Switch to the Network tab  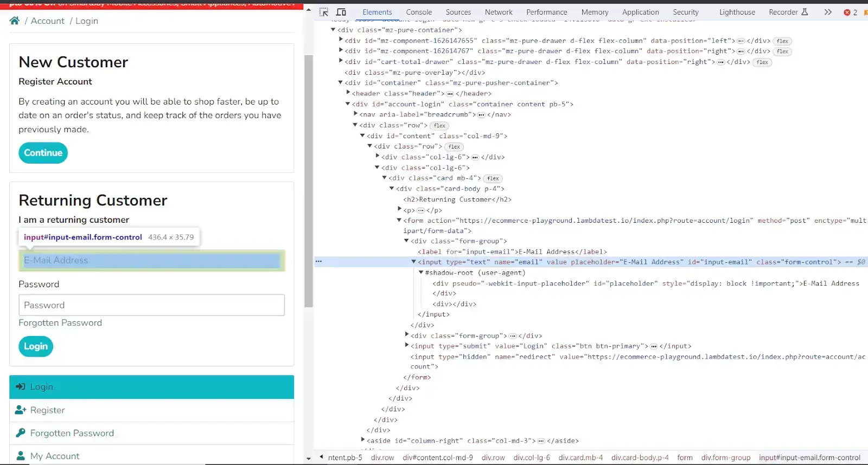[499, 12]
